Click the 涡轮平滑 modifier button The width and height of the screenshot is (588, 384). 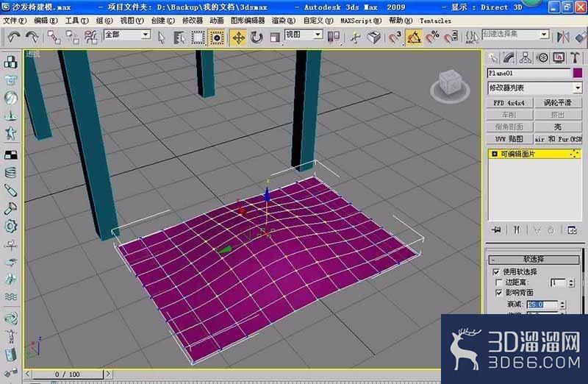point(558,102)
